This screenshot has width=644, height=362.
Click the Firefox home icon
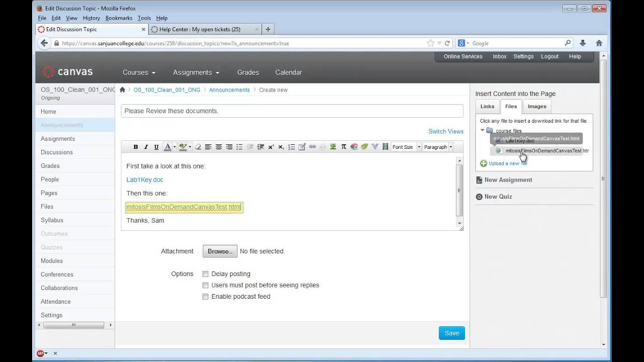tap(599, 43)
